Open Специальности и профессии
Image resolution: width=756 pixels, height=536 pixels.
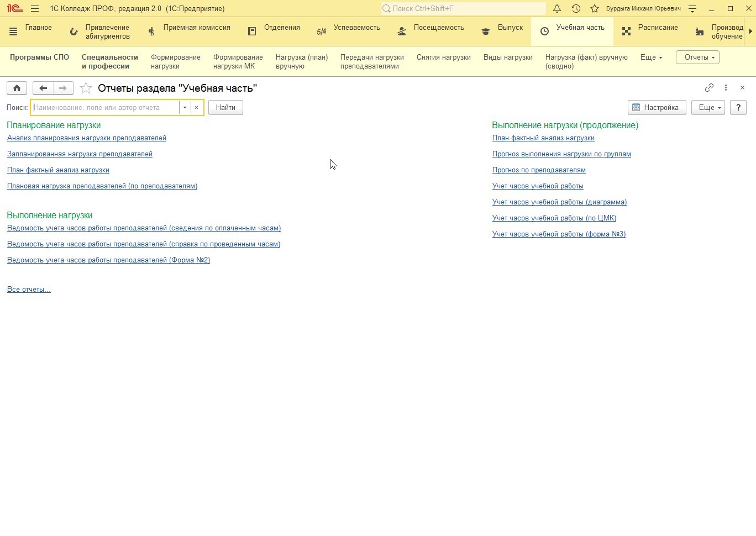tap(110, 62)
